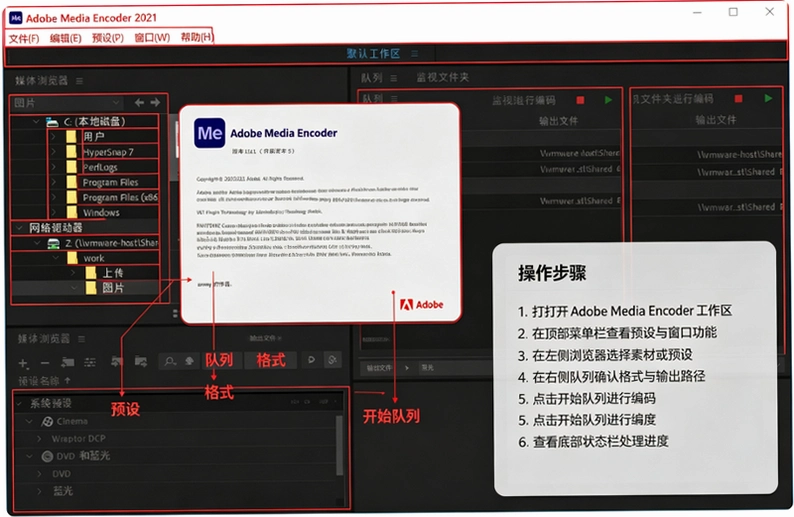Image resolution: width=794 pixels, height=517 pixels.
Task: Select the Windows folder
Action: click(x=101, y=213)
